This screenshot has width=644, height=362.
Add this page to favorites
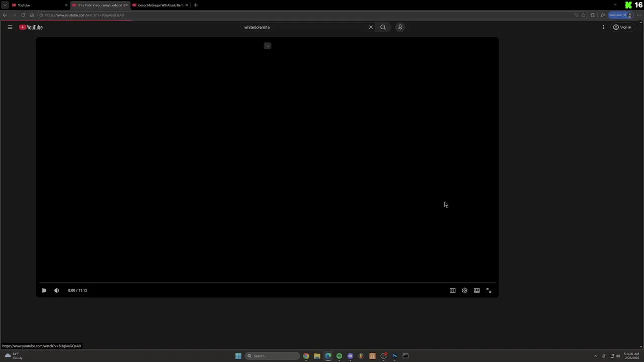[x=584, y=15]
